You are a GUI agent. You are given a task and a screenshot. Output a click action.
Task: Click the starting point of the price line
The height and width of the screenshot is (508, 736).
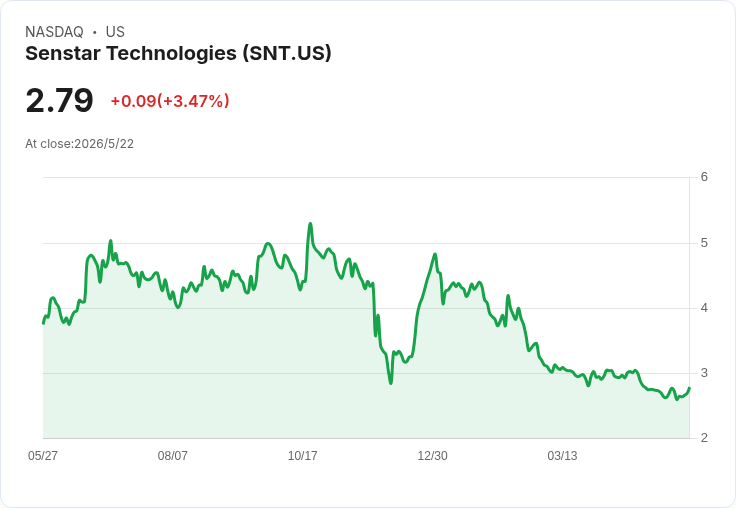[x=44, y=323]
